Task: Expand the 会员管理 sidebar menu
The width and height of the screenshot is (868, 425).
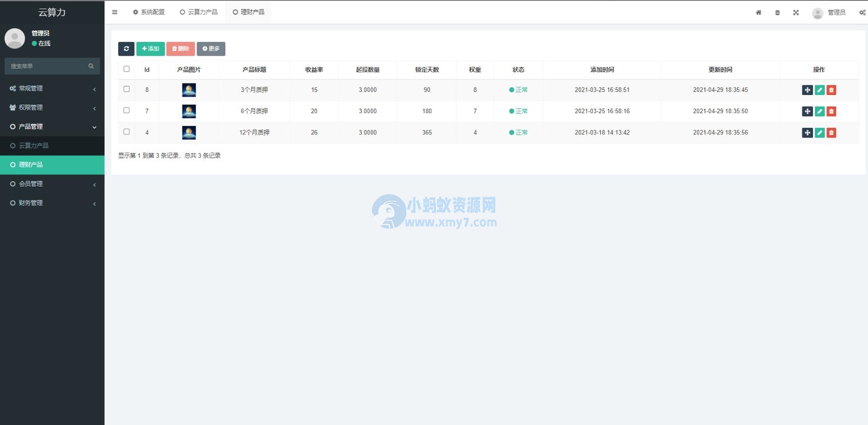Action: [x=52, y=184]
